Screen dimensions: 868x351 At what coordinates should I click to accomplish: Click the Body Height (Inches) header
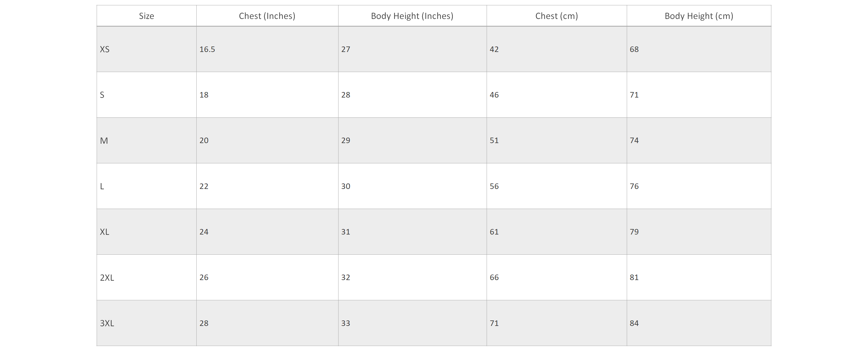pos(412,16)
